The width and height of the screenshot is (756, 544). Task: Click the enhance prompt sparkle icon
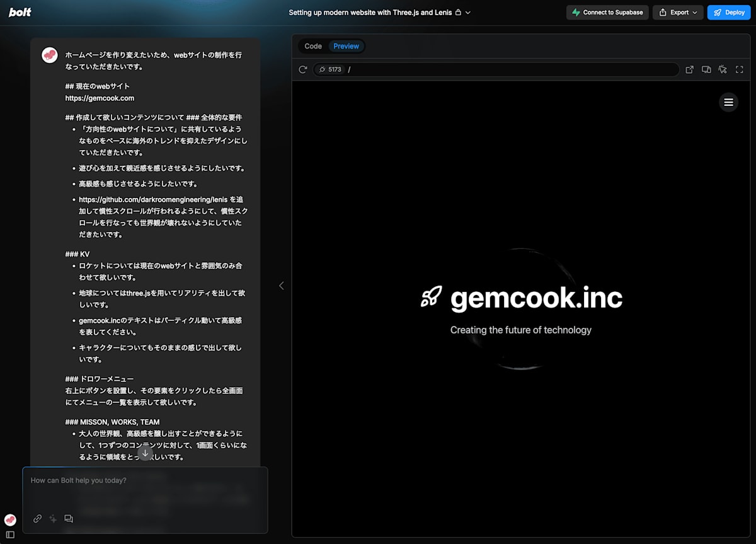coord(53,519)
